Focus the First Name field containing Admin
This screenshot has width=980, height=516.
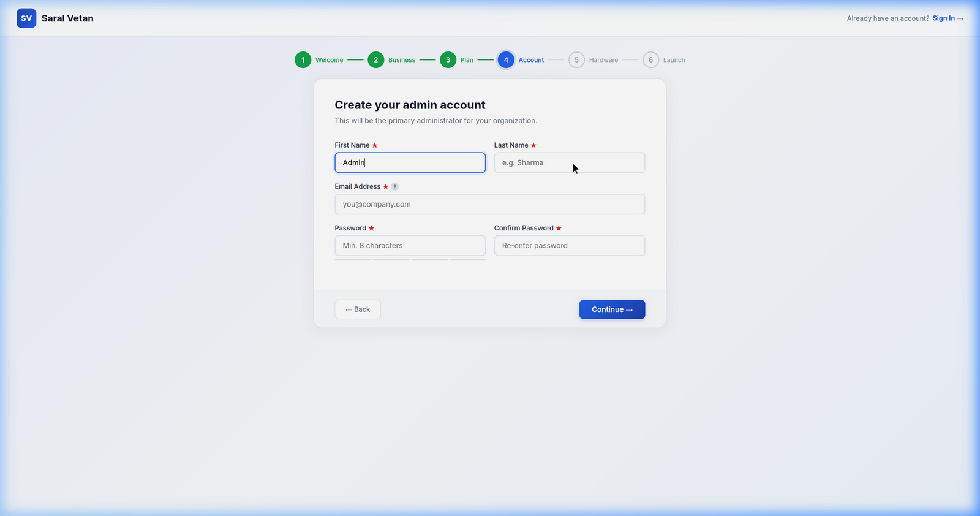pyautogui.click(x=410, y=162)
